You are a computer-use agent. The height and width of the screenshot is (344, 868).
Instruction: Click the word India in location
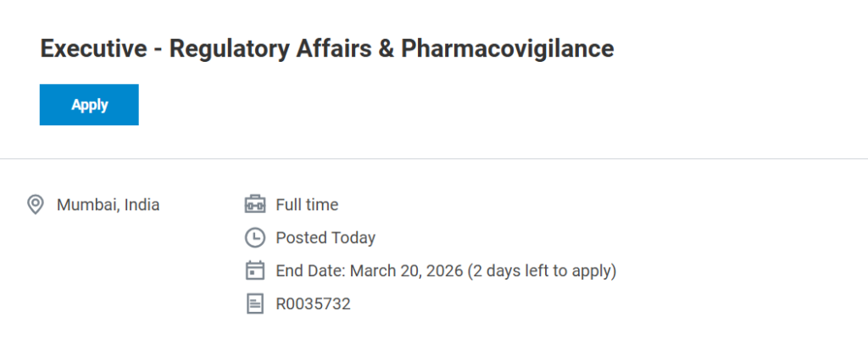coord(142,204)
